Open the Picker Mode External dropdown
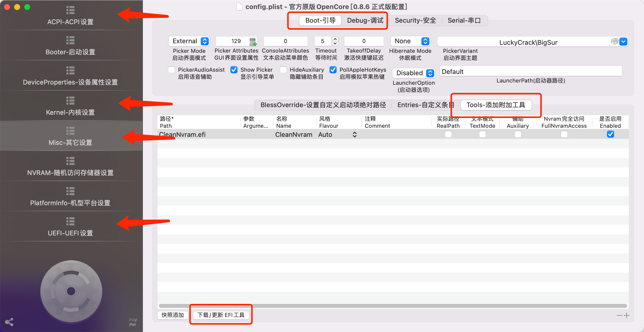 189,41
